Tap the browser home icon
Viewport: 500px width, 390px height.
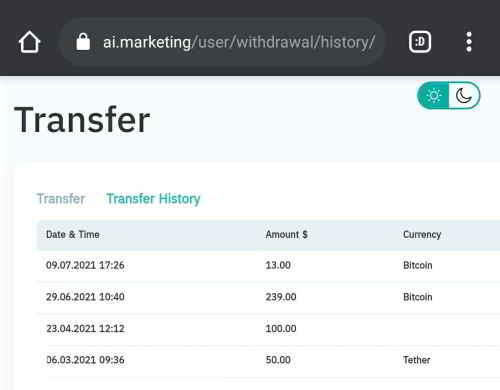coord(29,42)
